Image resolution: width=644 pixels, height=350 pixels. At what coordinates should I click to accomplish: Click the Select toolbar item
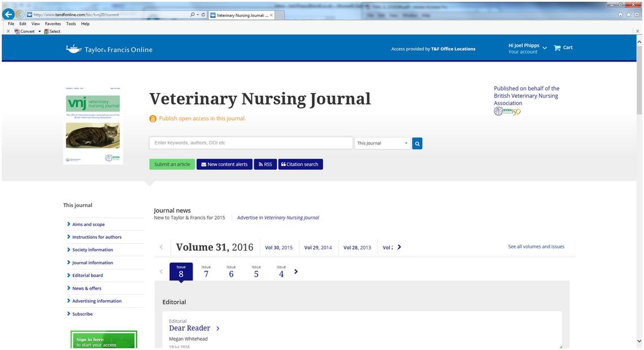(52, 31)
